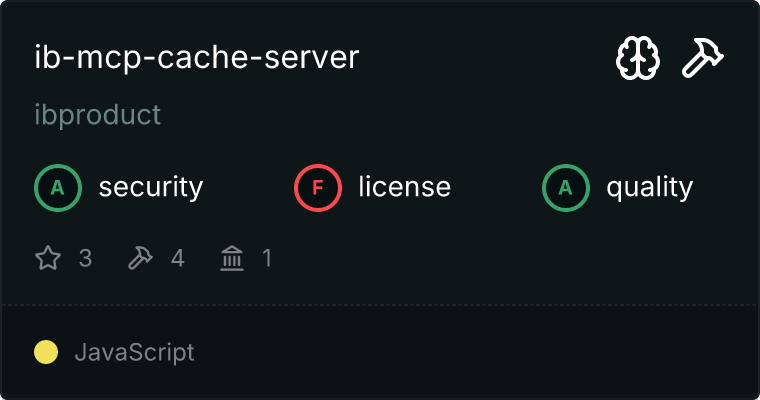Click the count 1 next to bank icon
Screen dimensions: 760x400
point(267,259)
